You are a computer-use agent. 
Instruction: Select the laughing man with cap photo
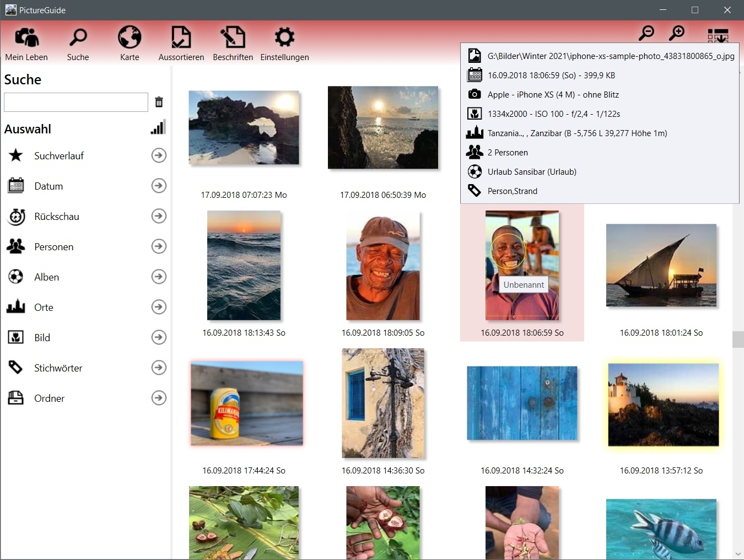click(383, 265)
